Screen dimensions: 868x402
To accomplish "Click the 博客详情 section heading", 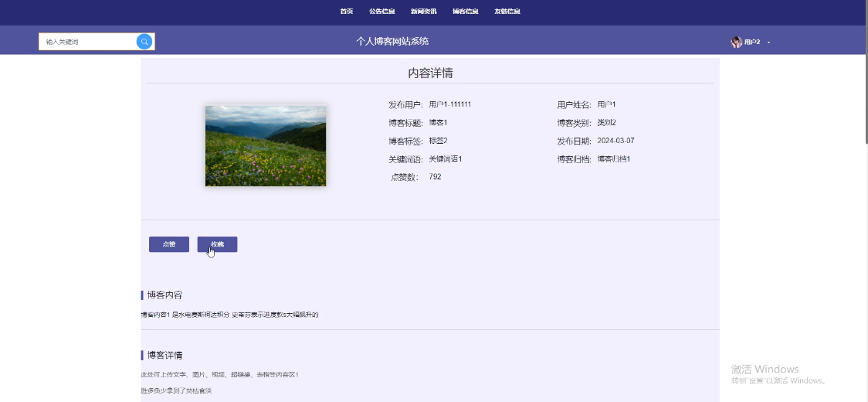I will (x=164, y=355).
